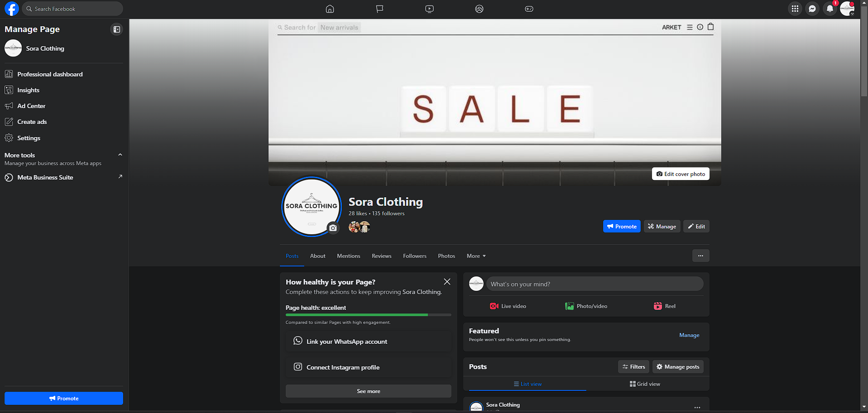
Task: Open the Groups icon in top bar
Action: pyautogui.click(x=479, y=9)
